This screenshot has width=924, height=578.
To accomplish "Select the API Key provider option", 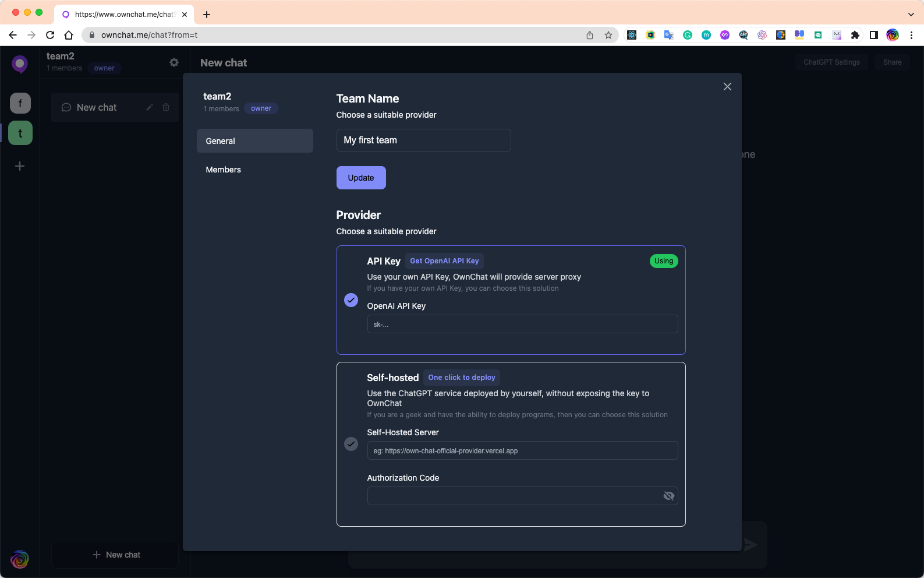I will 351,300.
